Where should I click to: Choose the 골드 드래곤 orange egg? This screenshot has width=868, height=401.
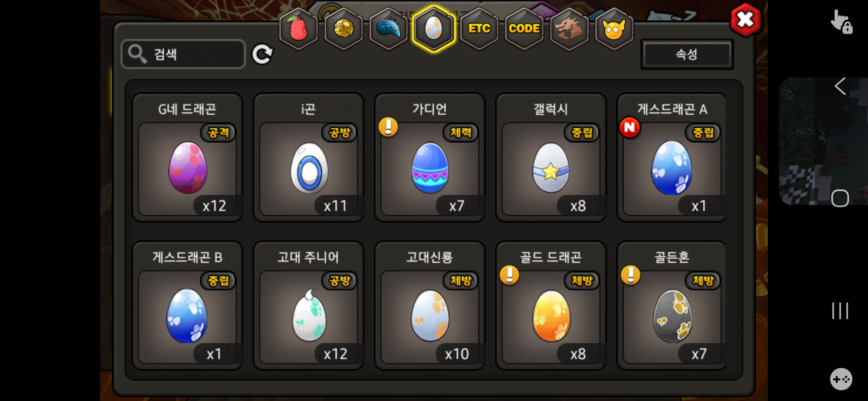551,306
